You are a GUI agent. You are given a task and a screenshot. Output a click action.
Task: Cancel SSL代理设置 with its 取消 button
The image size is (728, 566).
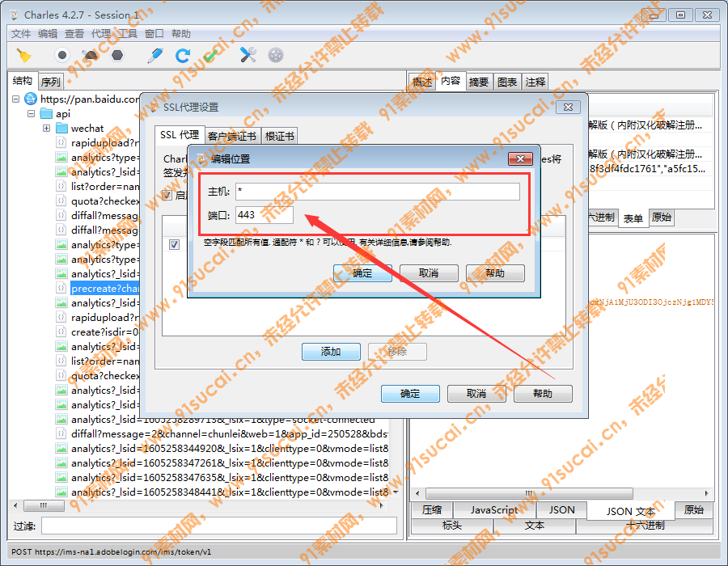click(x=476, y=394)
